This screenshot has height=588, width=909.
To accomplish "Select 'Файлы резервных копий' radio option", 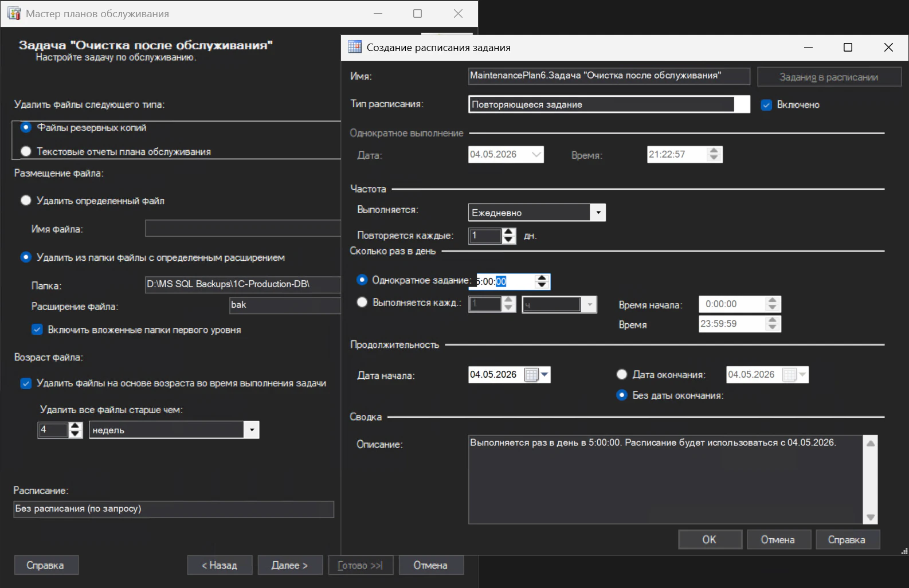I will pos(26,127).
